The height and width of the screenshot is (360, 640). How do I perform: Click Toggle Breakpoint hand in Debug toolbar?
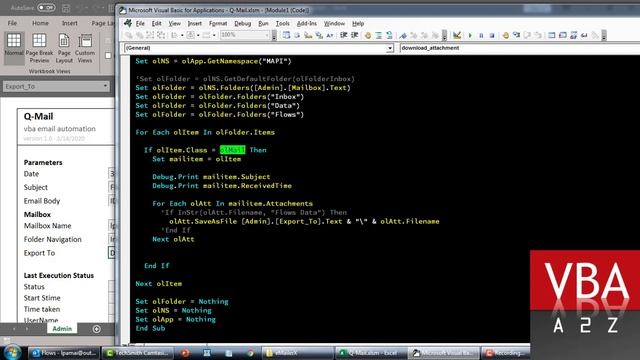506,36
